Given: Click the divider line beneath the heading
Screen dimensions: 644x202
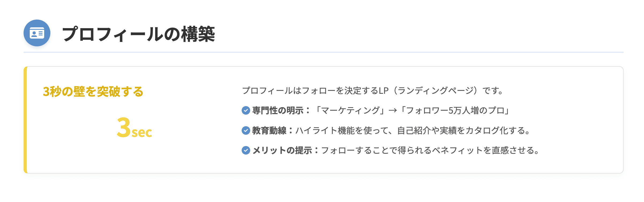Looking at the screenshot, I should pyautogui.click(x=324, y=52).
